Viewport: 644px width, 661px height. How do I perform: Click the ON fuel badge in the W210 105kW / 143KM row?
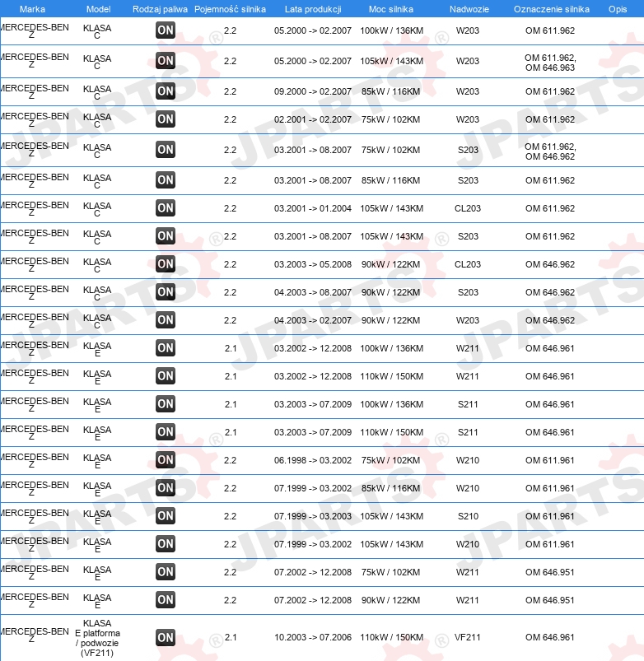pyautogui.click(x=166, y=544)
